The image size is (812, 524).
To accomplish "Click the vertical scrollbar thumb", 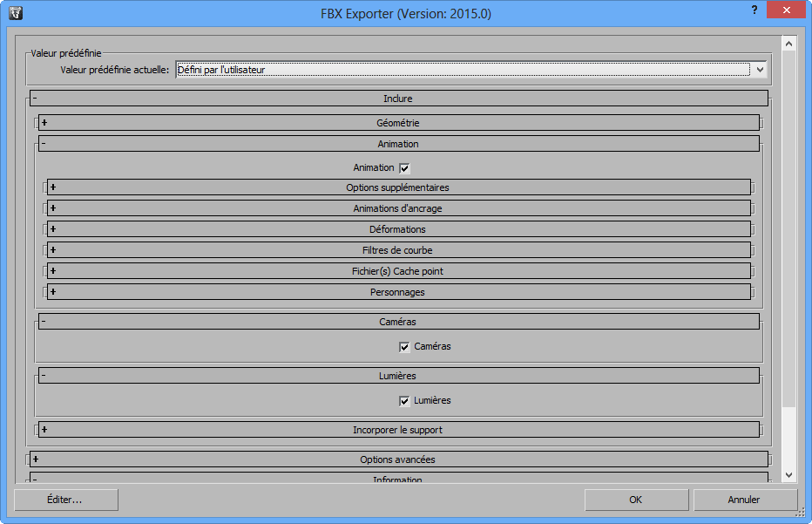I will tap(788, 229).
